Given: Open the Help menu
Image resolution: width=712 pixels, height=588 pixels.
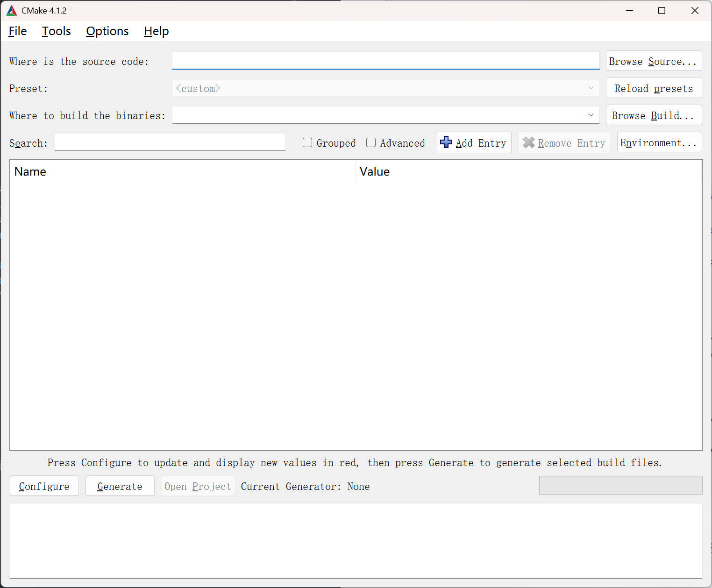Looking at the screenshot, I should (156, 31).
